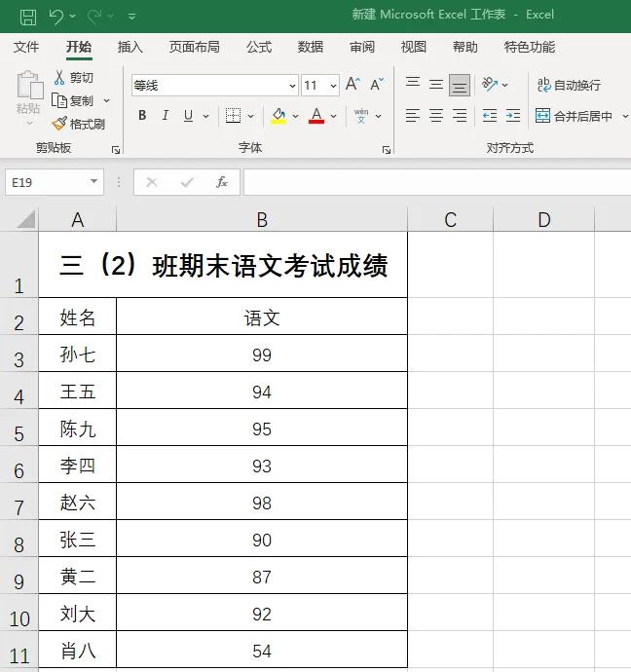Switch to the 插入 ribbon tab
The image size is (631, 672).
pyautogui.click(x=130, y=47)
